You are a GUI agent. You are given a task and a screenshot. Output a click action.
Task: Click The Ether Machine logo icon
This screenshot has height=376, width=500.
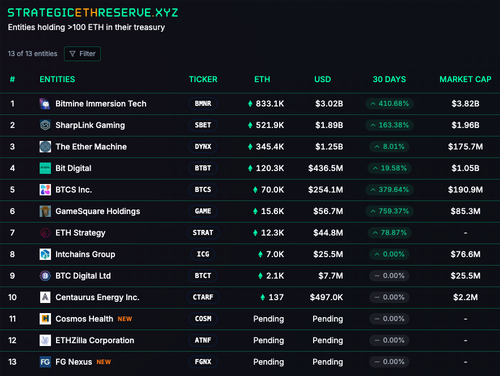pos(45,147)
